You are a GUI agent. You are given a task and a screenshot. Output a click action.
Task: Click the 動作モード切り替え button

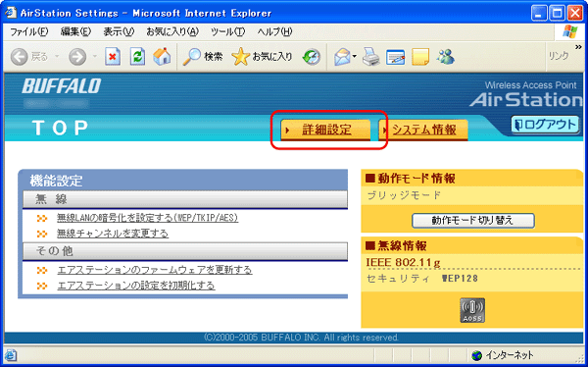tap(473, 221)
